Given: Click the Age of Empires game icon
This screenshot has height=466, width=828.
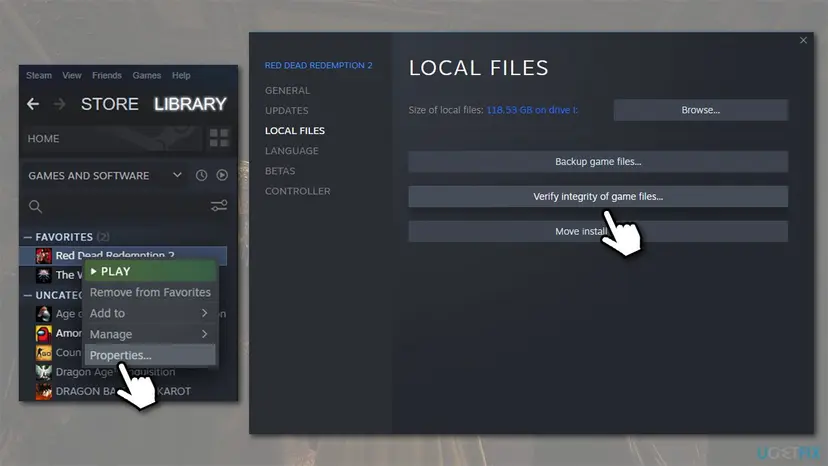Looking at the screenshot, I should coord(44,314).
